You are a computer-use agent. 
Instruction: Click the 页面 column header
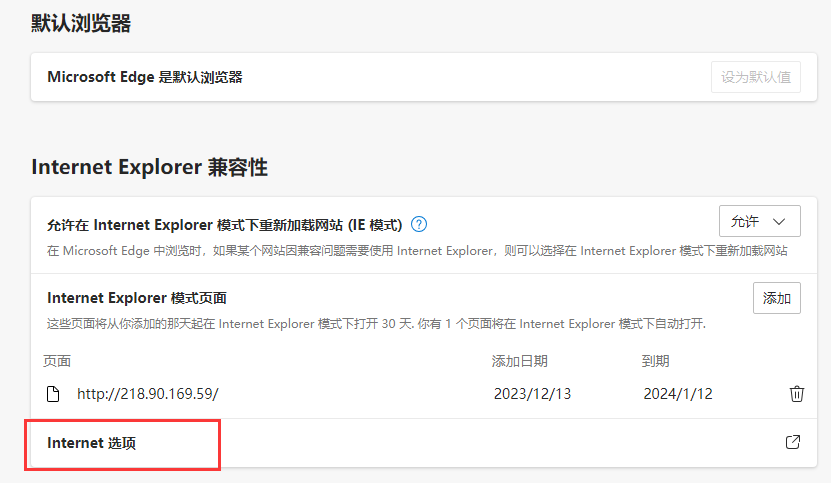[x=57, y=362]
